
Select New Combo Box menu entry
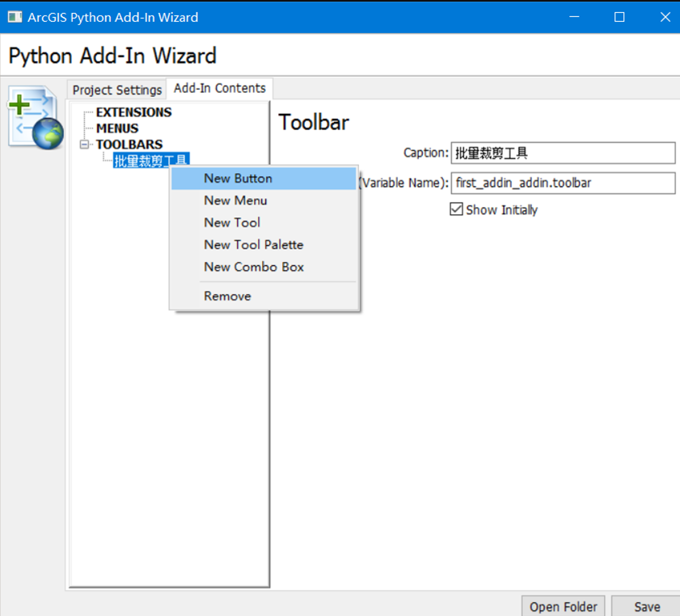coord(264,267)
